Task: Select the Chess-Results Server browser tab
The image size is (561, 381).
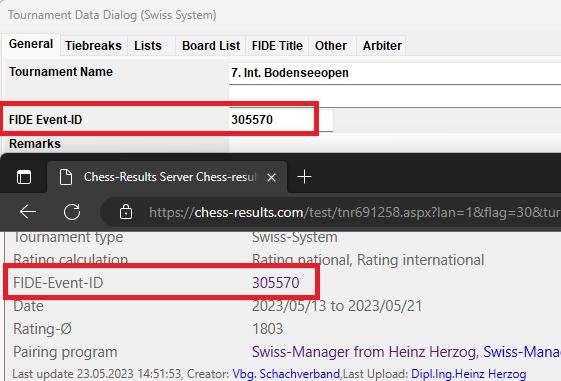Action: pos(167,177)
